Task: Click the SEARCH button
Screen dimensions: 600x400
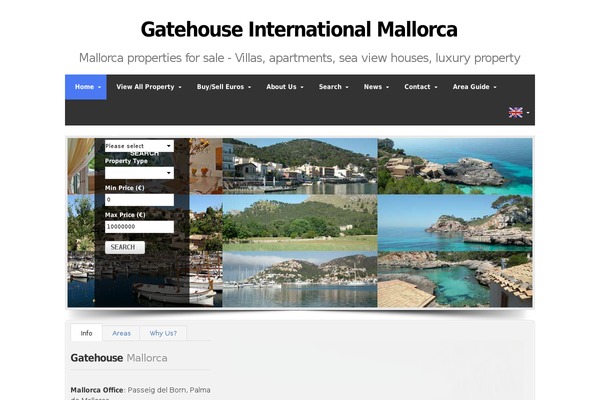Action: (x=125, y=247)
